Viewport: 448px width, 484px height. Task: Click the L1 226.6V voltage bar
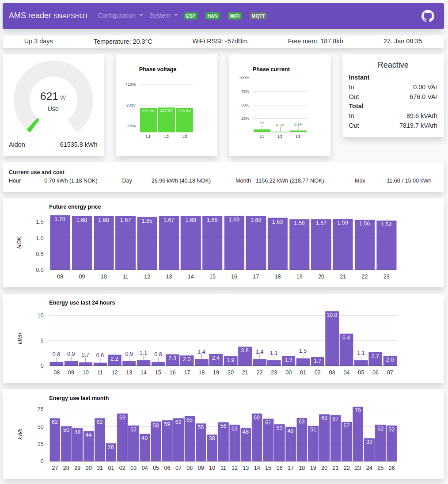[x=148, y=120]
